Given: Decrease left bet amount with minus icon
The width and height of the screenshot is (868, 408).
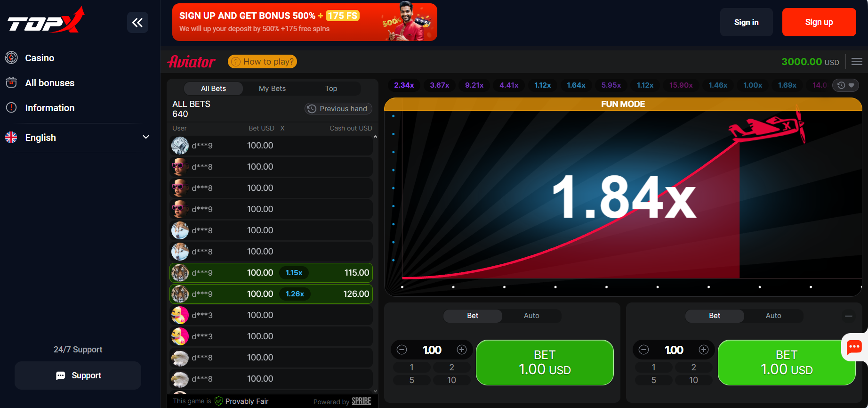Looking at the screenshot, I should point(402,350).
